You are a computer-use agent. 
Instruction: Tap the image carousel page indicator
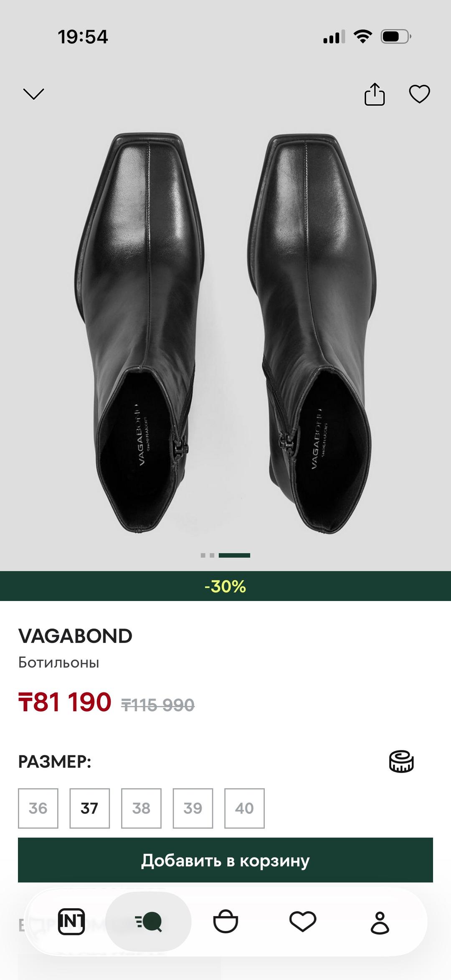[x=225, y=555]
